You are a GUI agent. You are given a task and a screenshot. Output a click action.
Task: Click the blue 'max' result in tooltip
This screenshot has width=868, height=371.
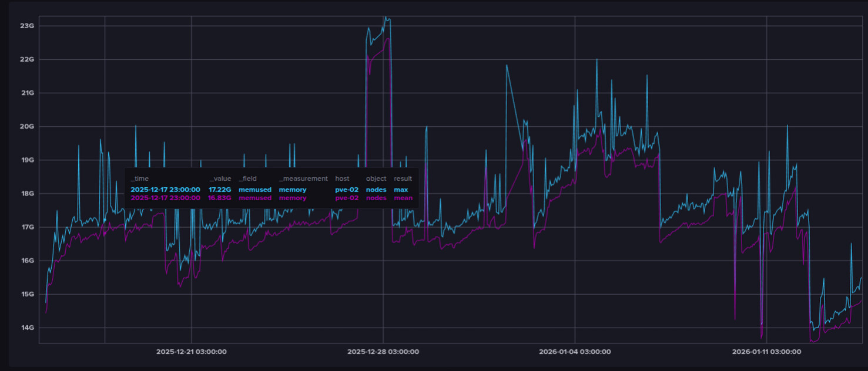tap(401, 190)
